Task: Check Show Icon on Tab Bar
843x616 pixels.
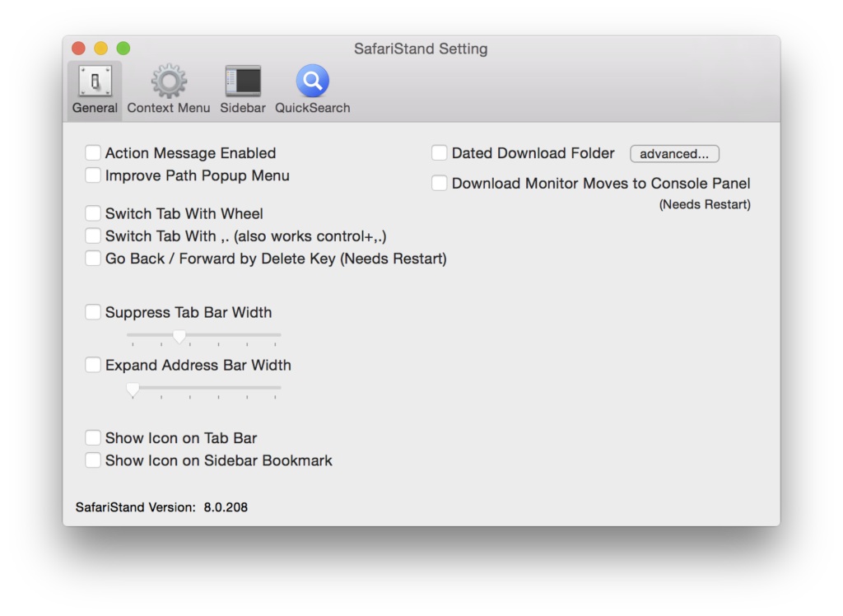Action: [93, 437]
